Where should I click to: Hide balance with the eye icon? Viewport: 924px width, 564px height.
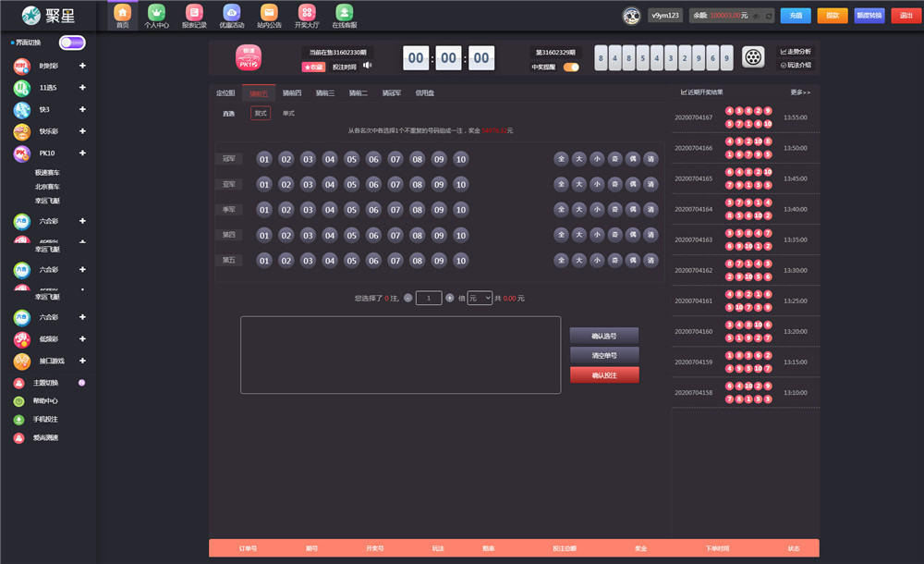pyautogui.click(x=756, y=16)
